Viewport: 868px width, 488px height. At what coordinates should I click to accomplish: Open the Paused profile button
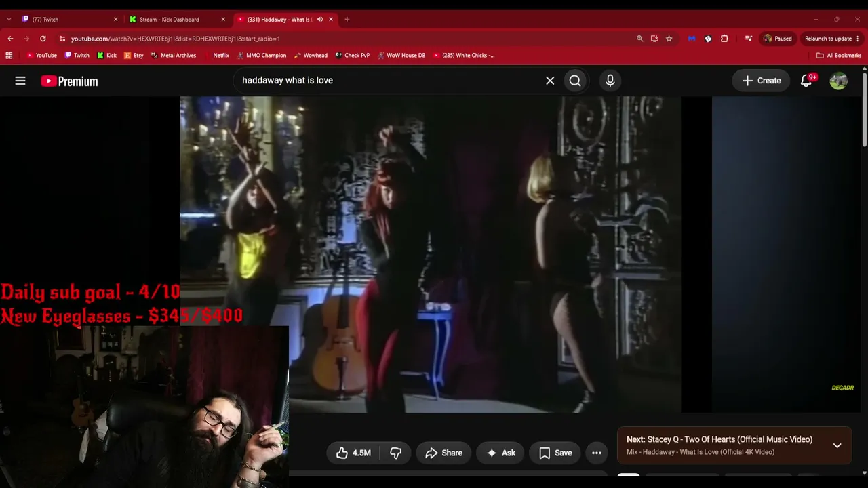pyautogui.click(x=778, y=39)
